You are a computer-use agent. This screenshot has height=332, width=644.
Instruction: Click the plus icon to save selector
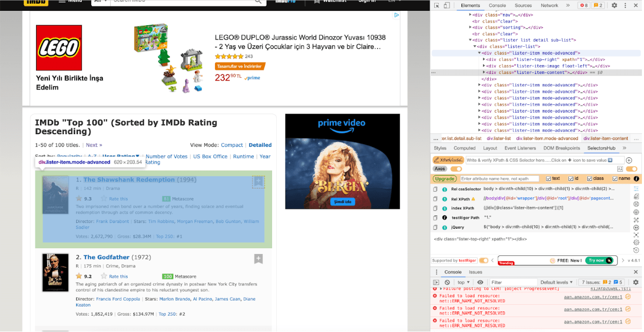click(629, 160)
